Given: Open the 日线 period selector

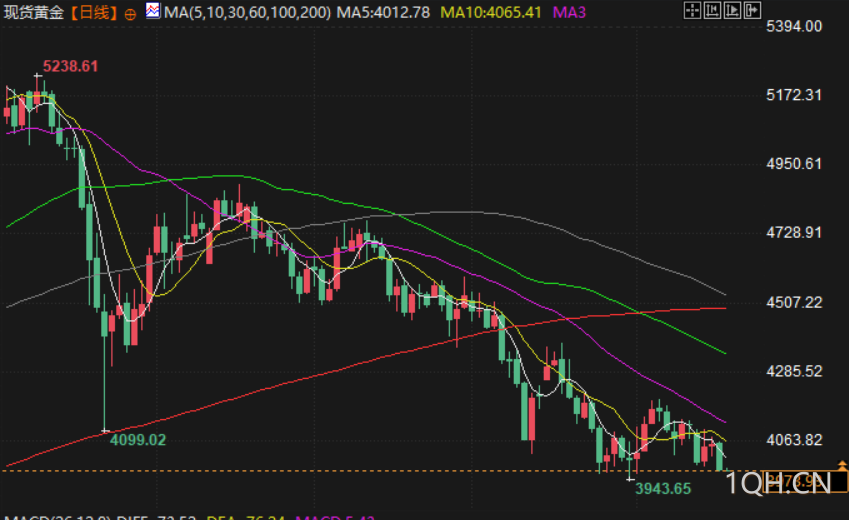Looking at the screenshot, I should point(94,12).
